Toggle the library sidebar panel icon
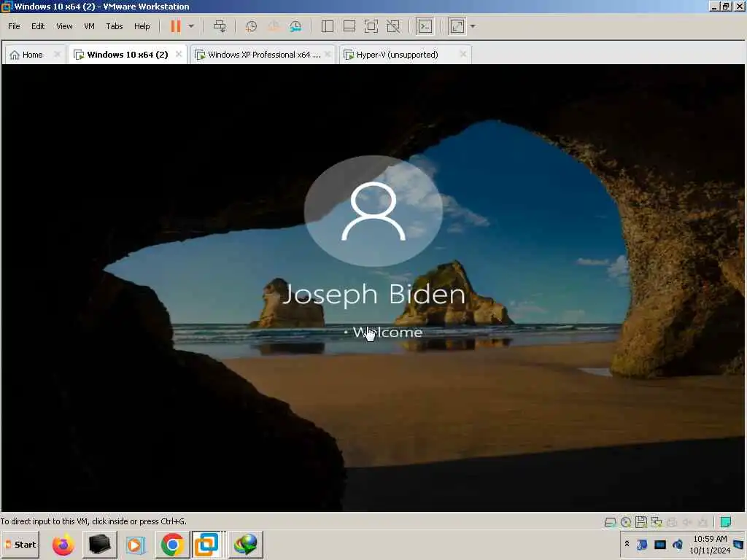This screenshot has width=747, height=560. click(328, 26)
